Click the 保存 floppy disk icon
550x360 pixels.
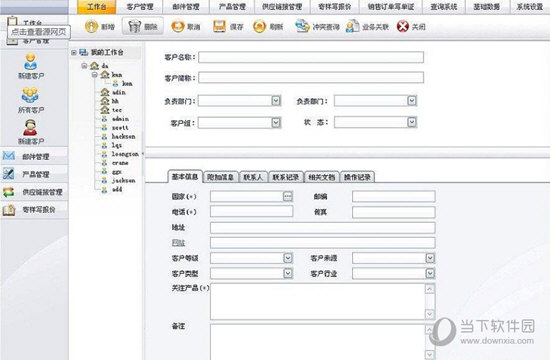tap(220, 26)
